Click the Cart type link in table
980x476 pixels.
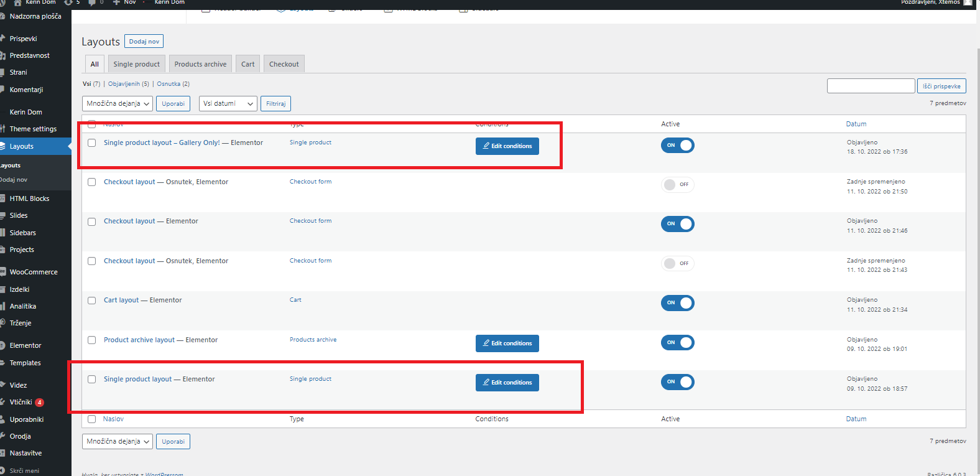295,300
